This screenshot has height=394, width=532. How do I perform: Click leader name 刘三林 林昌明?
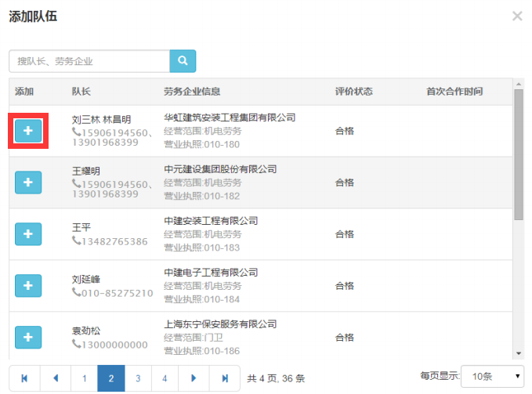pos(101,119)
